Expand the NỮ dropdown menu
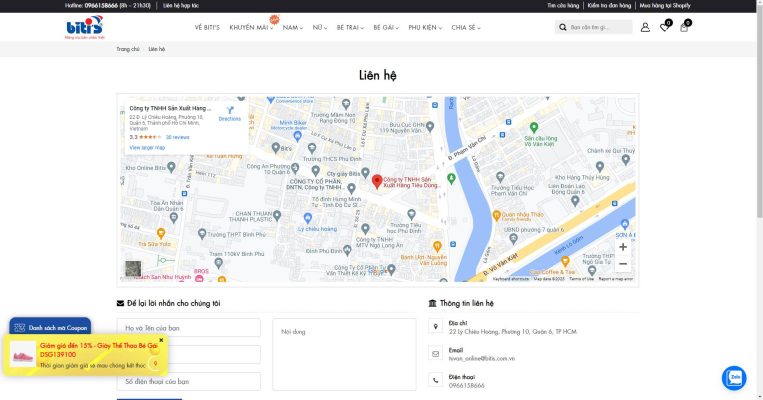 pos(320,28)
